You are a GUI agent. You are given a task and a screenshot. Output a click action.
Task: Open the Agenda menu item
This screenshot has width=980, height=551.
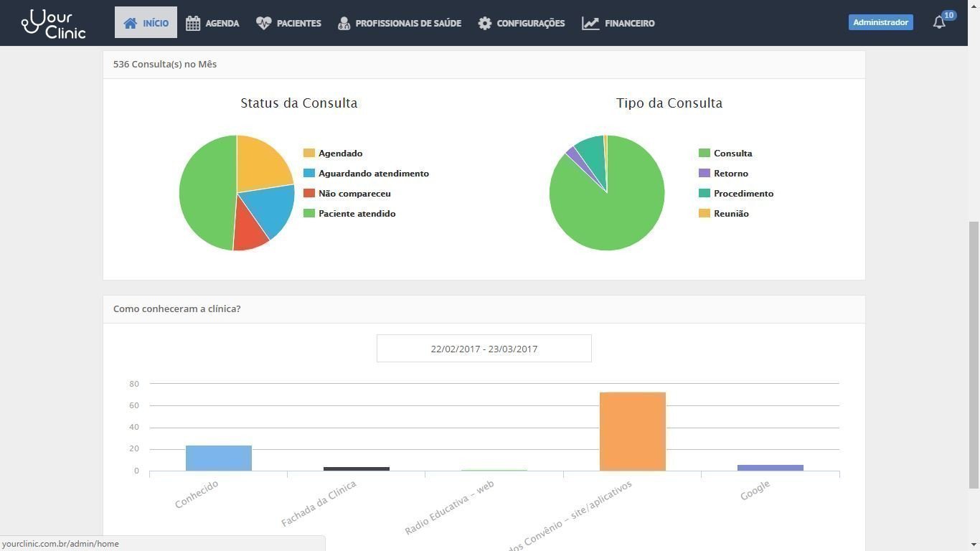(222, 23)
